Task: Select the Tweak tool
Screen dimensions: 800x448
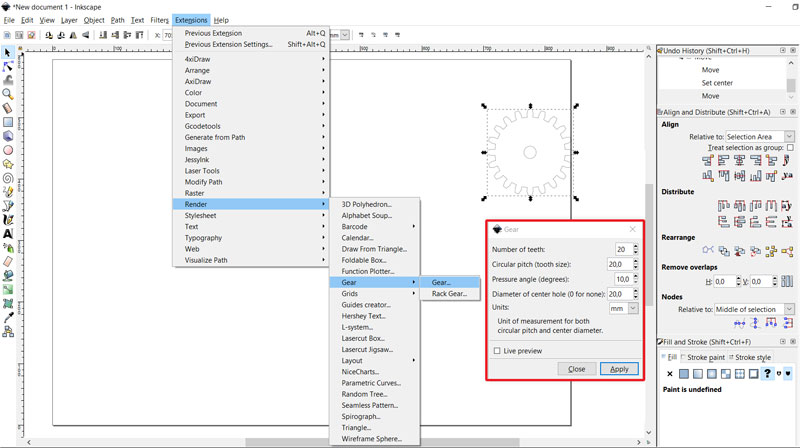Action: tap(8, 80)
